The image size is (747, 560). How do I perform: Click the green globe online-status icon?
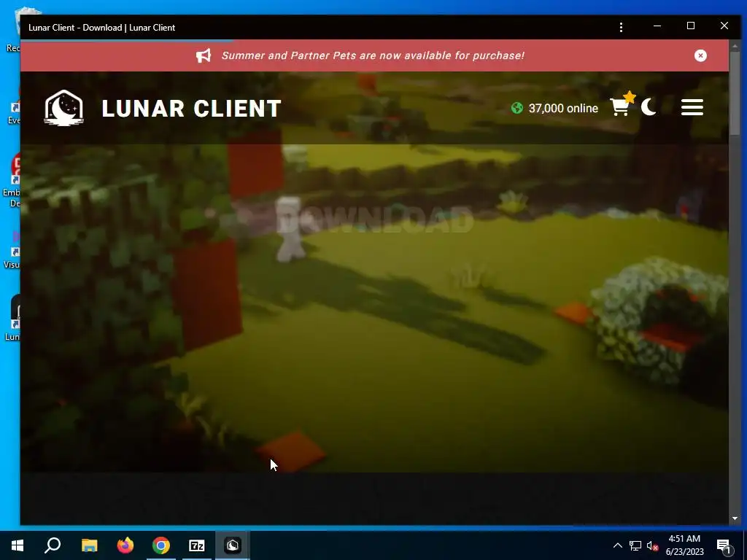[x=517, y=108]
